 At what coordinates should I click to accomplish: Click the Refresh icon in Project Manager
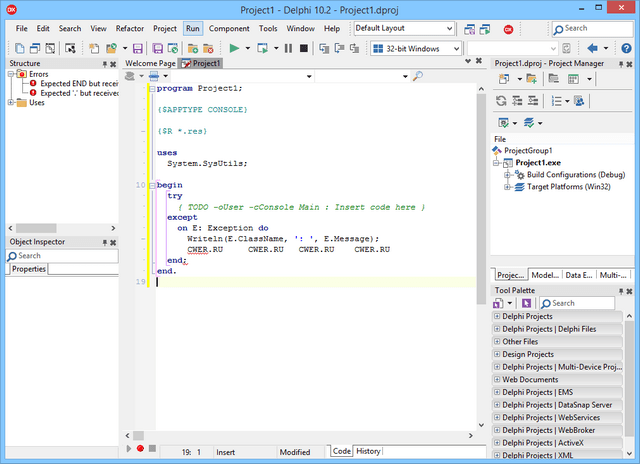coord(501,101)
